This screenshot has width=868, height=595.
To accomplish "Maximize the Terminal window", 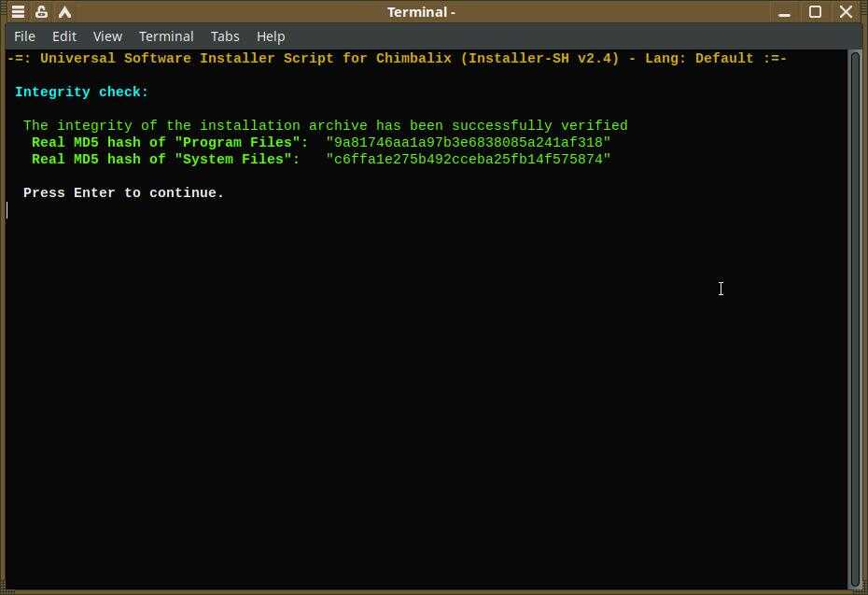I will [x=815, y=12].
